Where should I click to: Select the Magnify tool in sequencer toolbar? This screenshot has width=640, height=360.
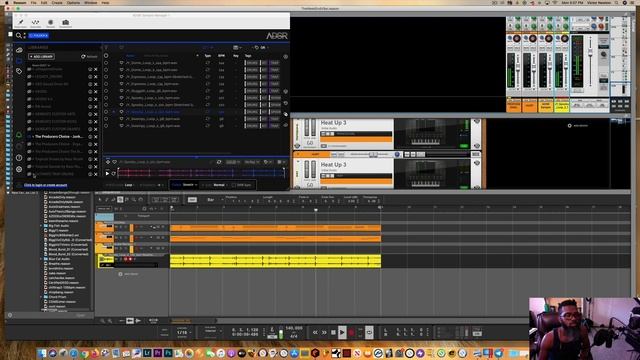[x=134, y=200]
